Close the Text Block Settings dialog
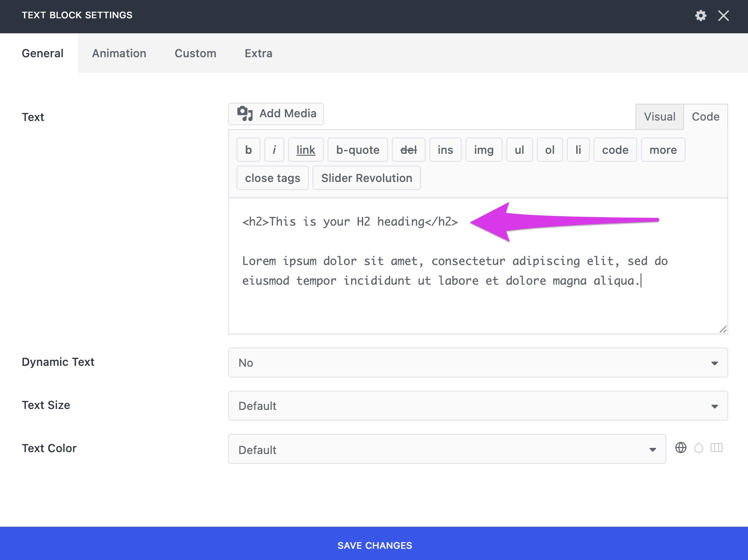Screen dimensions: 748x560 (724, 15)
